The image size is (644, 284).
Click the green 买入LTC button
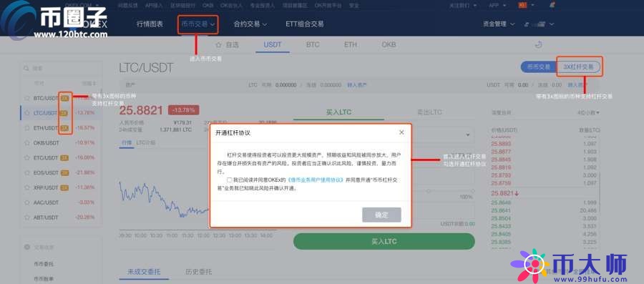coord(384,241)
